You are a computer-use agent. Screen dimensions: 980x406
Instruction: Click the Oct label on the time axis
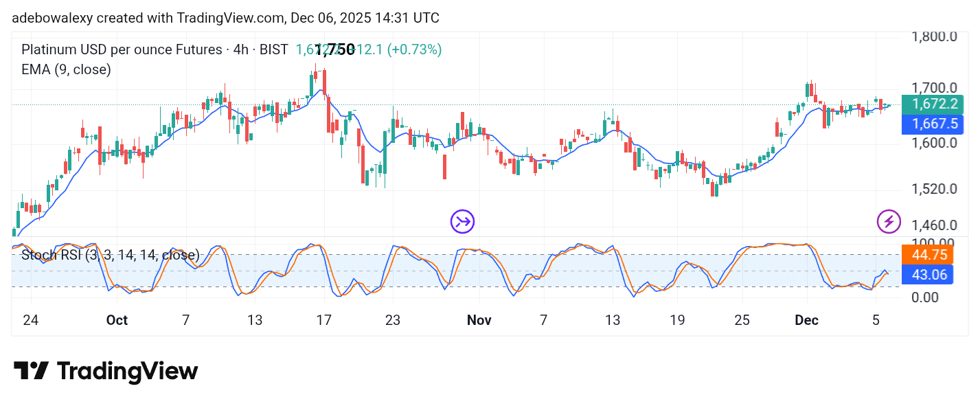pyautogui.click(x=117, y=320)
